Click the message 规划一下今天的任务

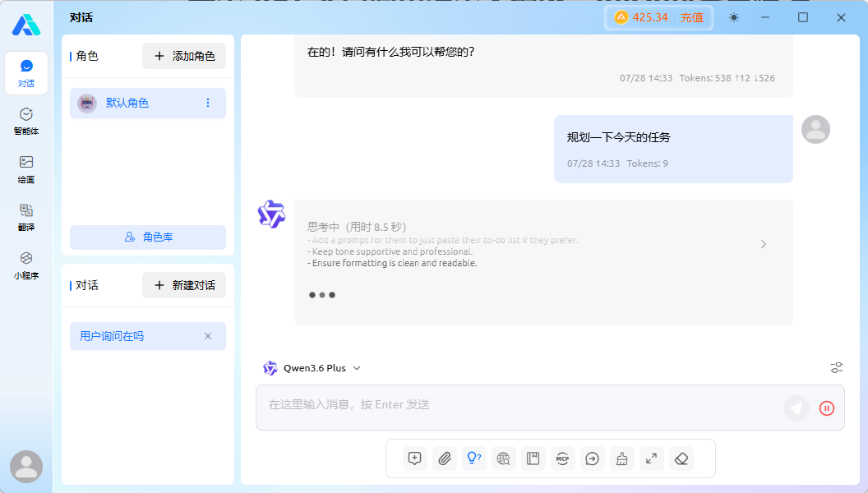pyautogui.click(x=618, y=137)
